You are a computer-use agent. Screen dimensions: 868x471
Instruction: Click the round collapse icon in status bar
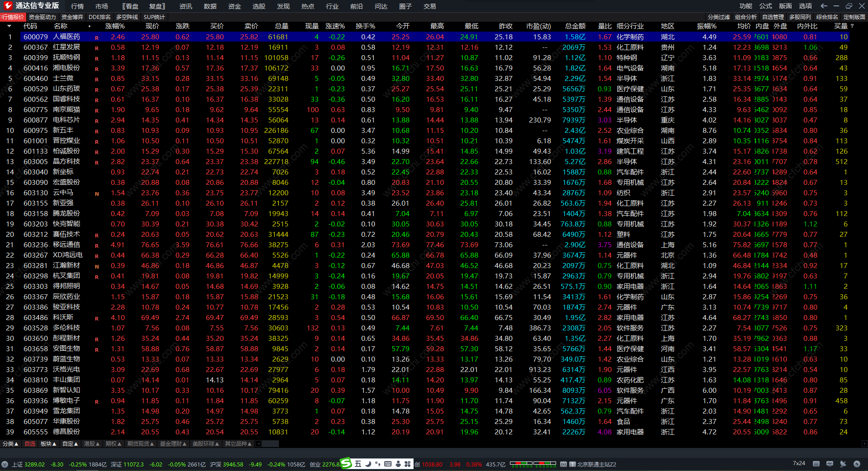[5, 464]
